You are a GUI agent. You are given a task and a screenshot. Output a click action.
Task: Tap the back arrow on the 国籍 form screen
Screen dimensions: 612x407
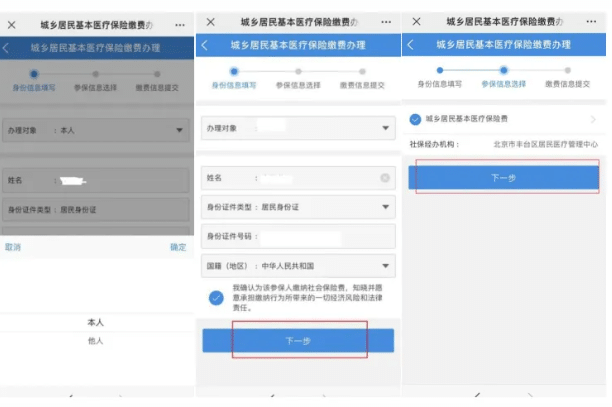click(206, 45)
